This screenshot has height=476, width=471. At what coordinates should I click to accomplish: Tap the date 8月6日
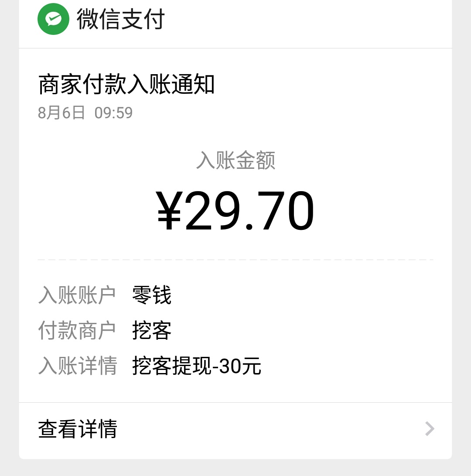tap(61, 113)
